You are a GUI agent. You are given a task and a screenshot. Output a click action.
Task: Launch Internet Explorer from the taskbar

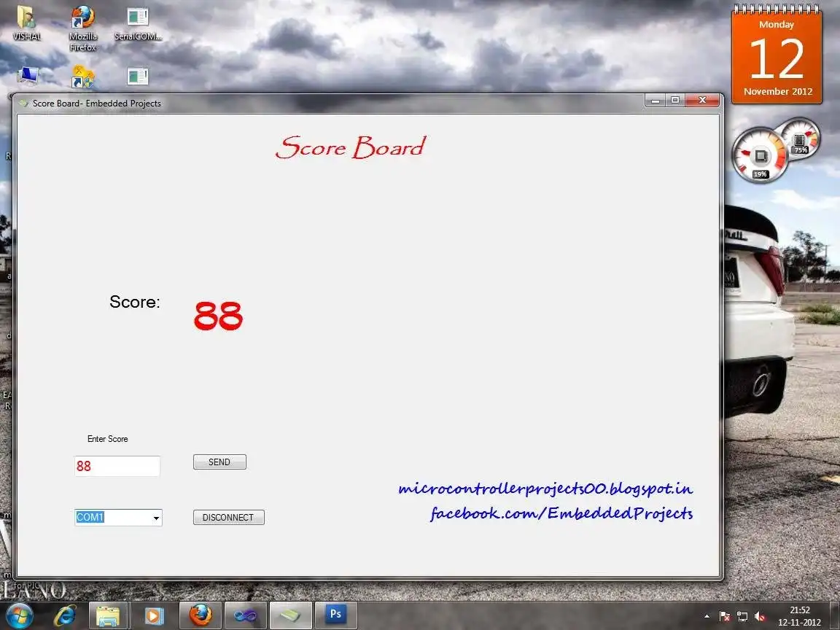pyautogui.click(x=65, y=615)
